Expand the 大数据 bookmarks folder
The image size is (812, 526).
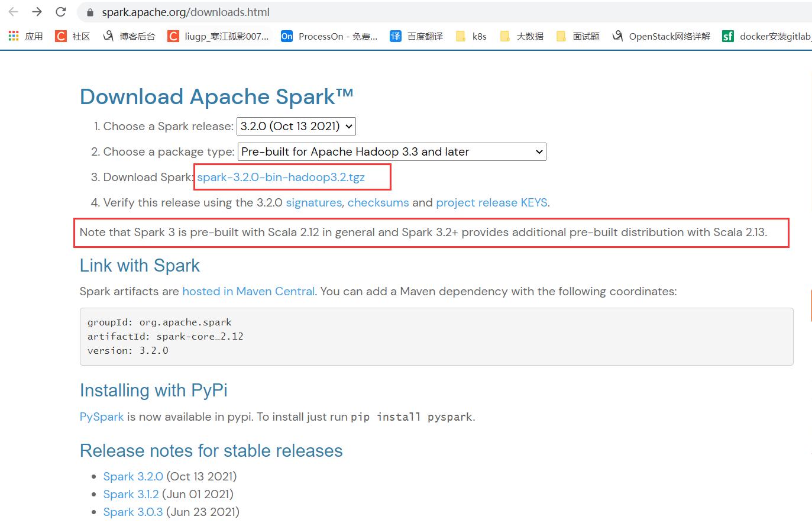coord(520,36)
